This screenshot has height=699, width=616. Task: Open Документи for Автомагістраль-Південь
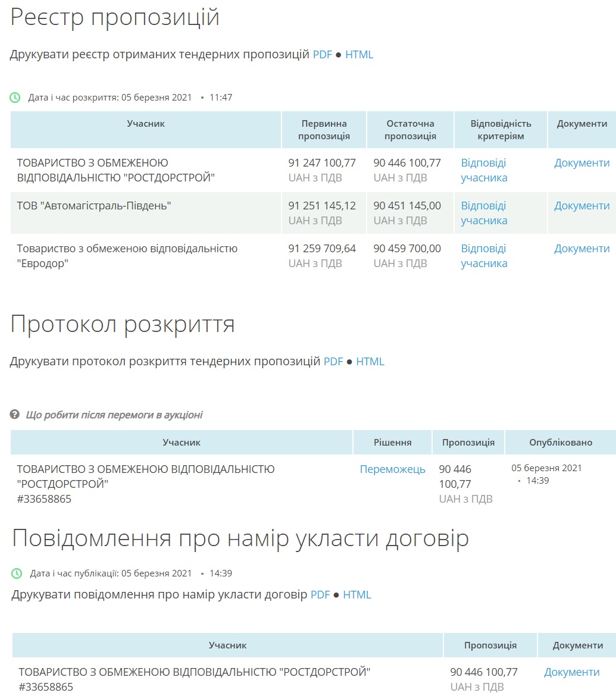click(x=581, y=206)
